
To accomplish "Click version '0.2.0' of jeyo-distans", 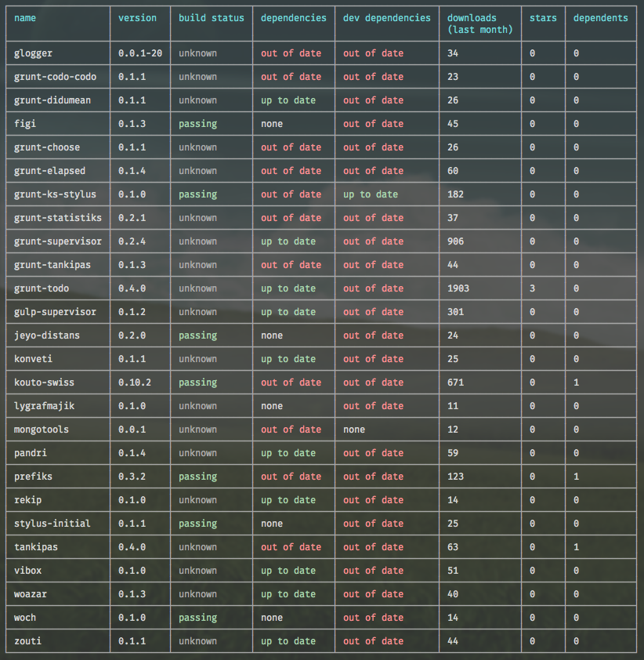I will click(x=132, y=336).
